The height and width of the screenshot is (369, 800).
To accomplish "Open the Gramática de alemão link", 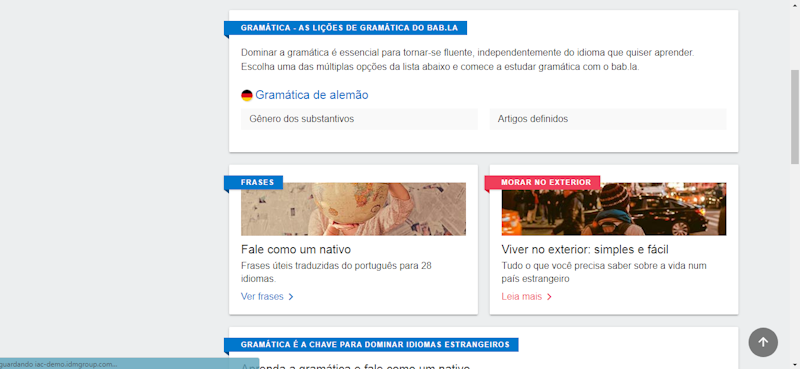I will [312, 95].
